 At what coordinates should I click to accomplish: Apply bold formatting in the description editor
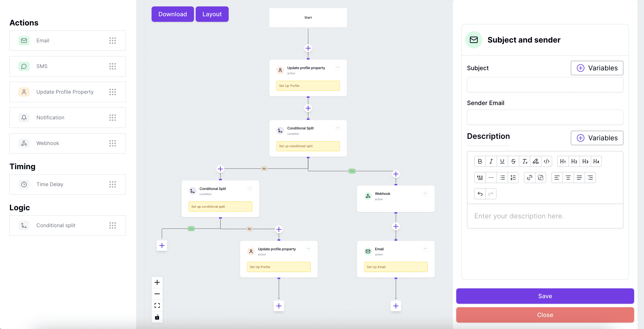tap(480, 161)
